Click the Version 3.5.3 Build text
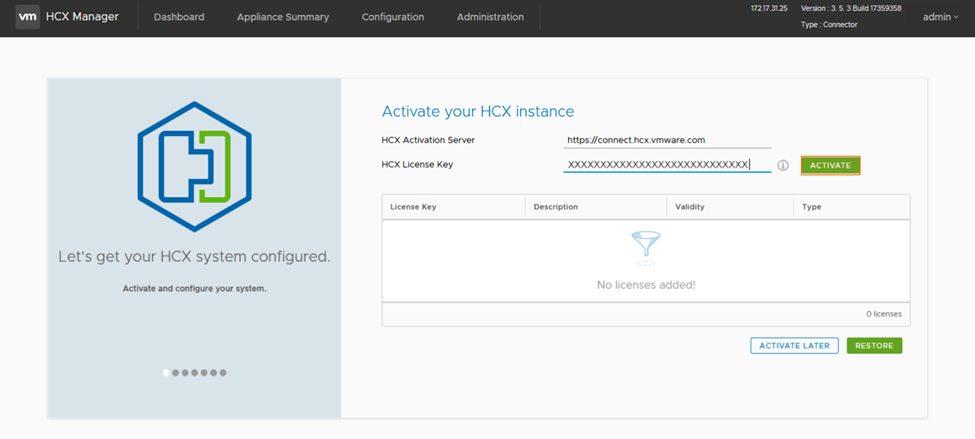This screenshot has width=975, height=439. (851, 9)
